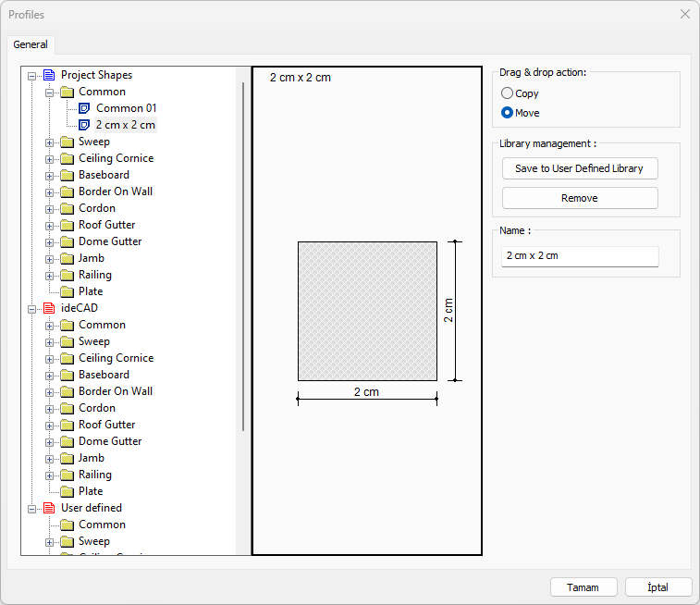The height and width of the screenshot is (605, 700).
Task: Click the 2 cm x 2 cm profile icon
Action: pos(84,125)
